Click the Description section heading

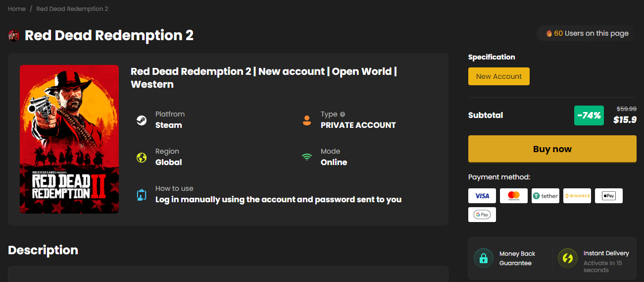pyautogui.click(x=43, y=250)
